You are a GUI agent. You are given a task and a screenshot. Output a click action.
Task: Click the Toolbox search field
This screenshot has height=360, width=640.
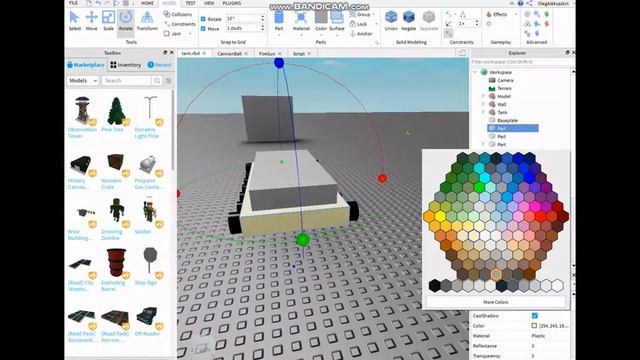[127, 80]
